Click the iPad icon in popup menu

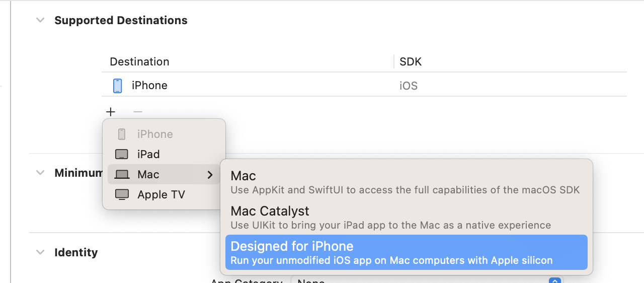point(122,154)
